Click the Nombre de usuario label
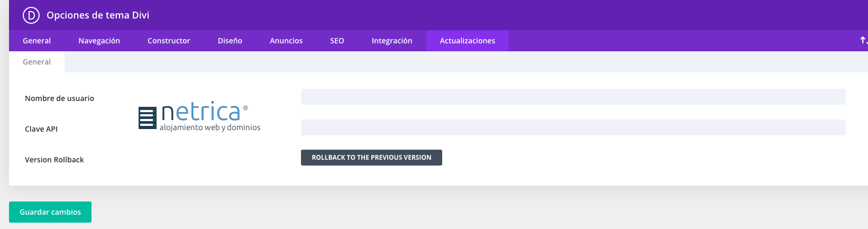This screenshot has width=868, height=229. click(x=59, y=98)
